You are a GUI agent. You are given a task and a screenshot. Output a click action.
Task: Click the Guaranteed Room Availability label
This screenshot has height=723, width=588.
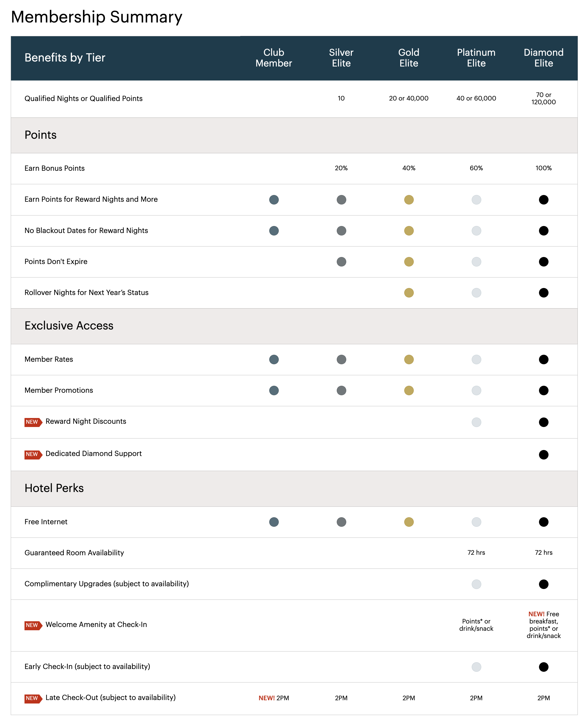coord(74,553)
